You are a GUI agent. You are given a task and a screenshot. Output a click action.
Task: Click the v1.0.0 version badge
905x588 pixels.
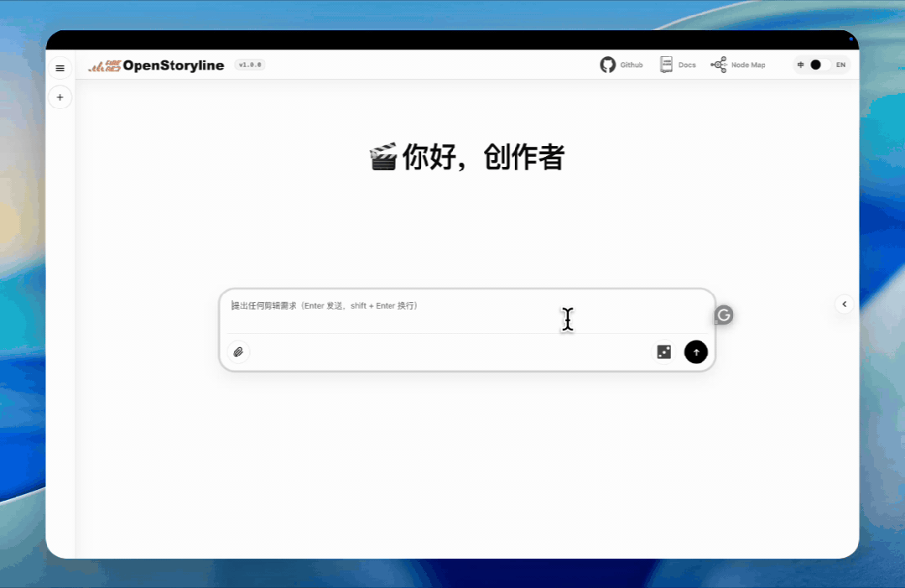pyautogui.click(x=248, y=64)
